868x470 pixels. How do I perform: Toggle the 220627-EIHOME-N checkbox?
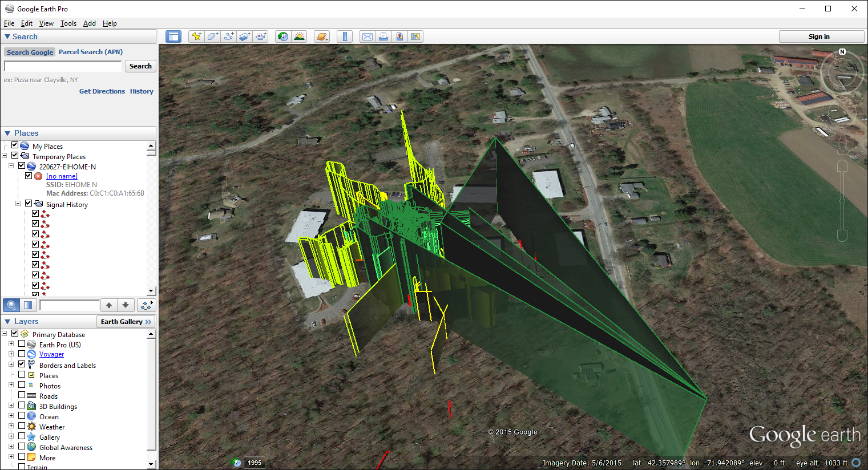[22, 166]
